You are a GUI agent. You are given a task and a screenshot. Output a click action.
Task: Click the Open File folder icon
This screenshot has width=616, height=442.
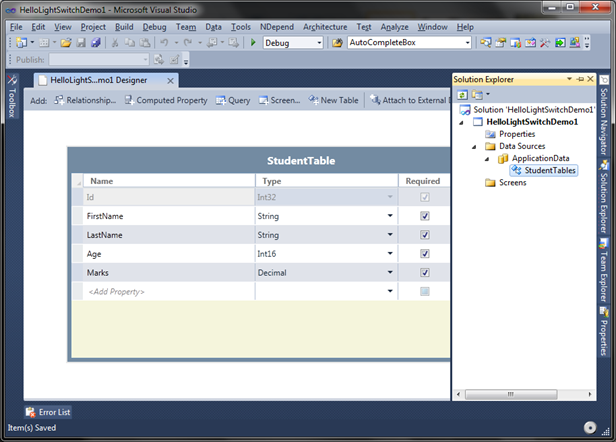click(66, 42)
